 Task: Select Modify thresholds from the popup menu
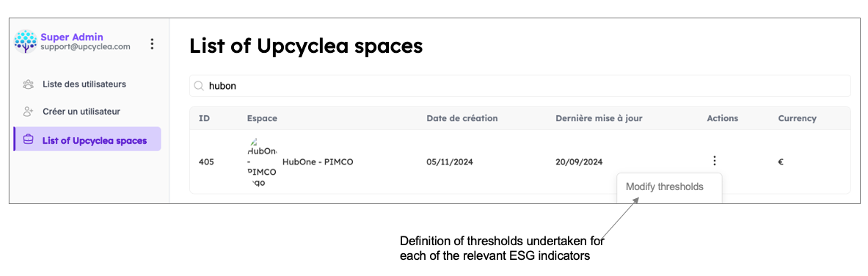[x=664, y=186]
